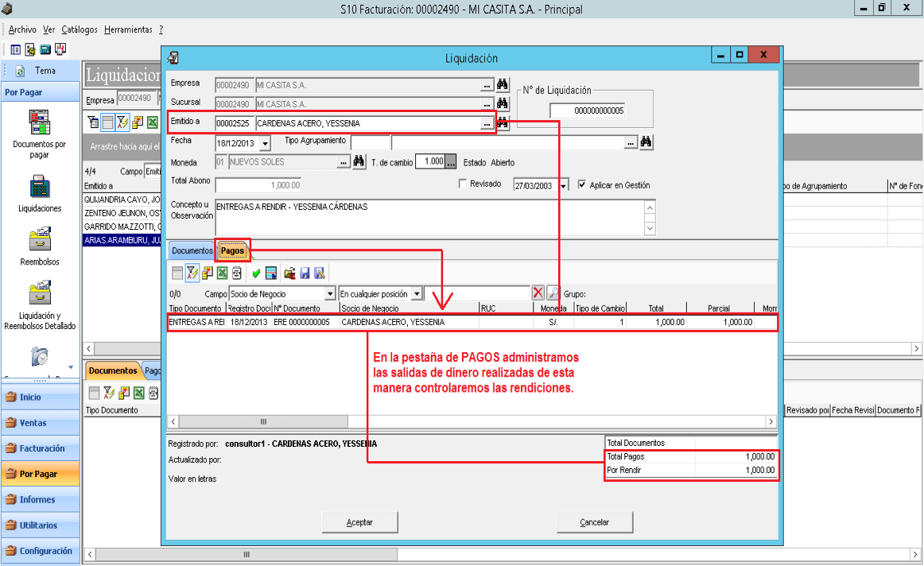Click the red X clear filter icon
Screen dimensions: 924x566
coord(538,293)
